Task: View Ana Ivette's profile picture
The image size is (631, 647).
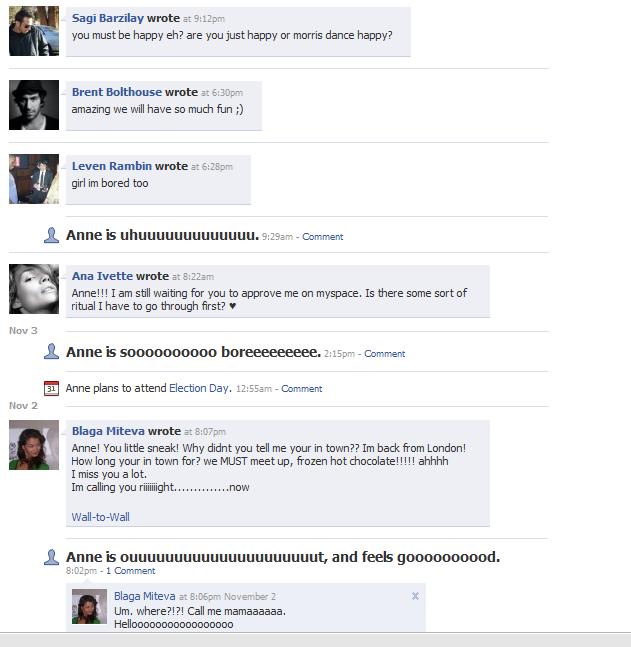Action: pos(34,289)
